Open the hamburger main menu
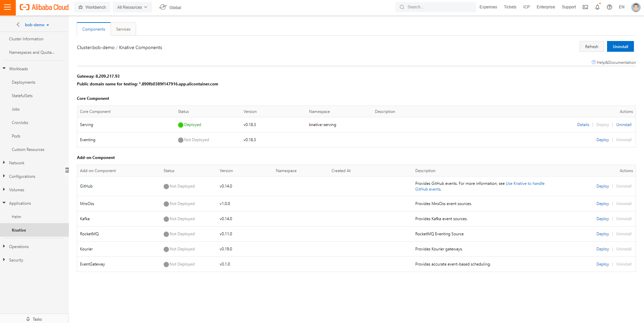 (7, 7)
